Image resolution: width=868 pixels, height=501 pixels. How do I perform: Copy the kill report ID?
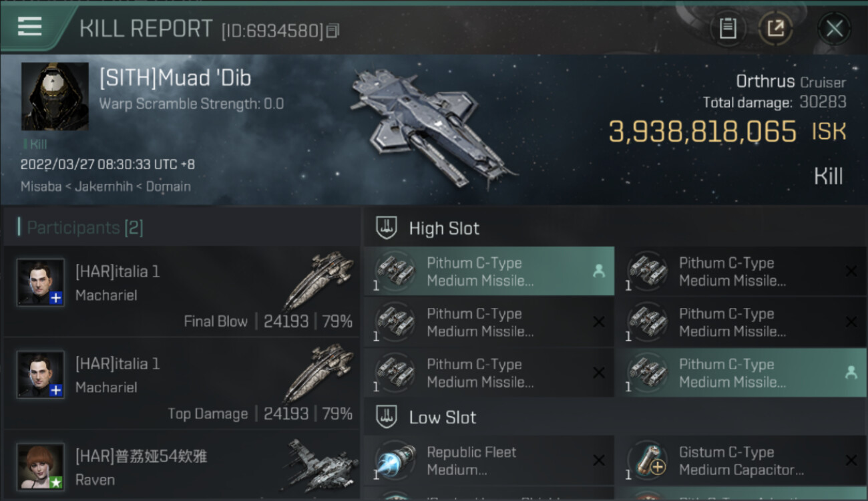pos(333,30)
